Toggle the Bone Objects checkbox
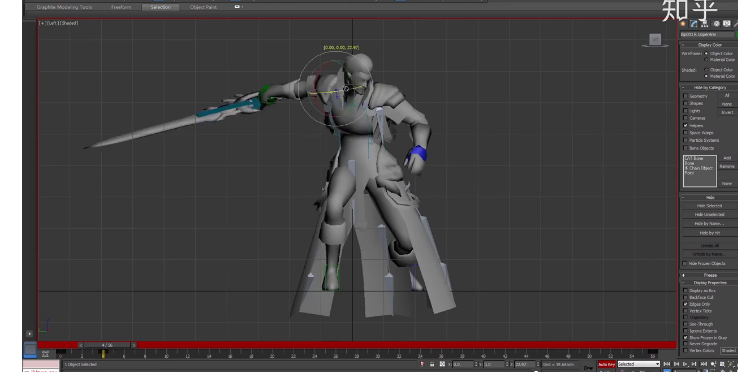 pyautogui.click(x=685, y=148)
